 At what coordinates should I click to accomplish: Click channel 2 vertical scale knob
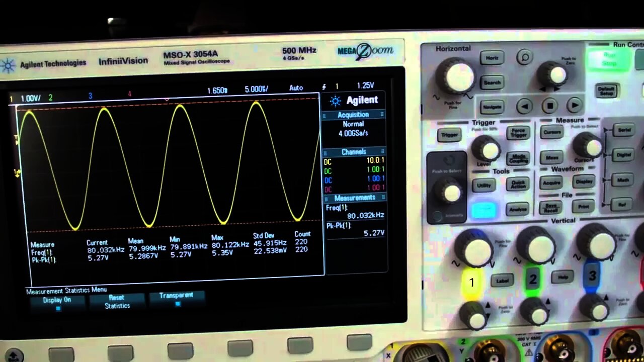[536, 245]
